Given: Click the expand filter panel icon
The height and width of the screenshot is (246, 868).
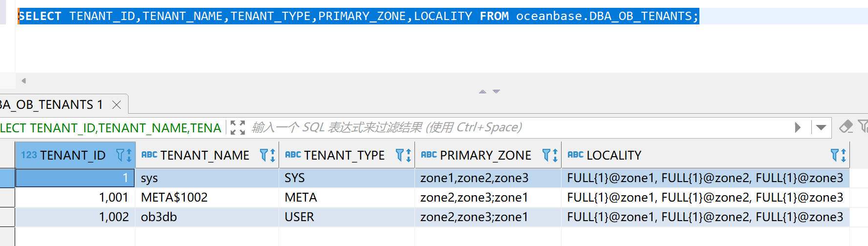Looking at the screenshot, I should pos(238,128).
